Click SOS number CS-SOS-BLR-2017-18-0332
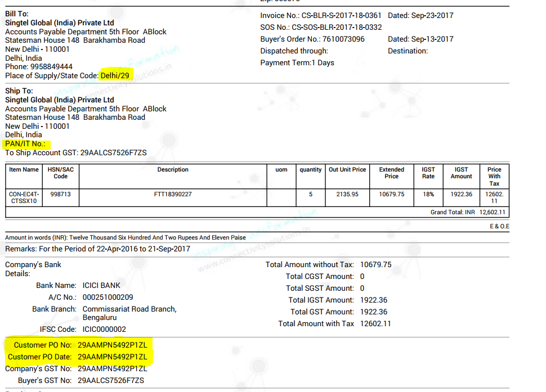Screen dimensions: 546x392 coord(337,27)
